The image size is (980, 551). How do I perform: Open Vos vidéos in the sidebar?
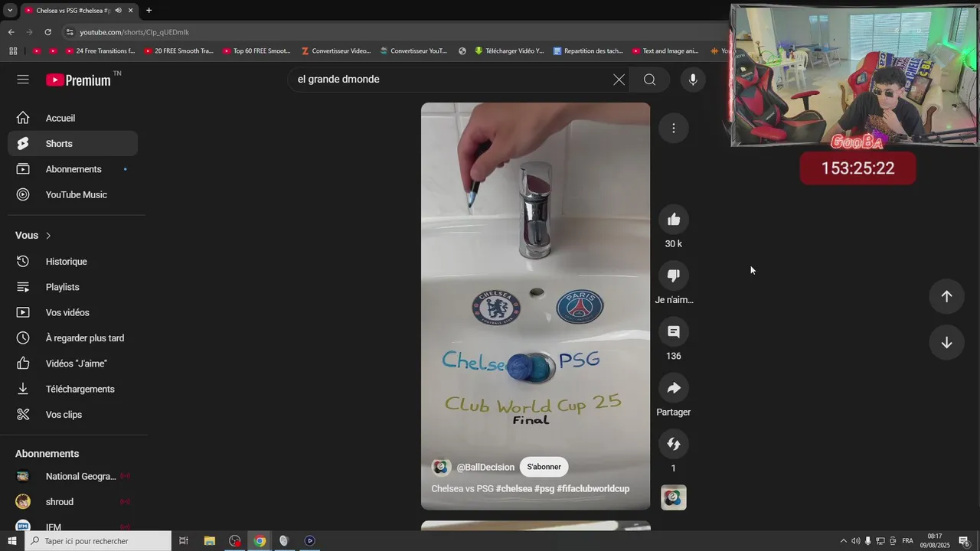tap(73, 312)
